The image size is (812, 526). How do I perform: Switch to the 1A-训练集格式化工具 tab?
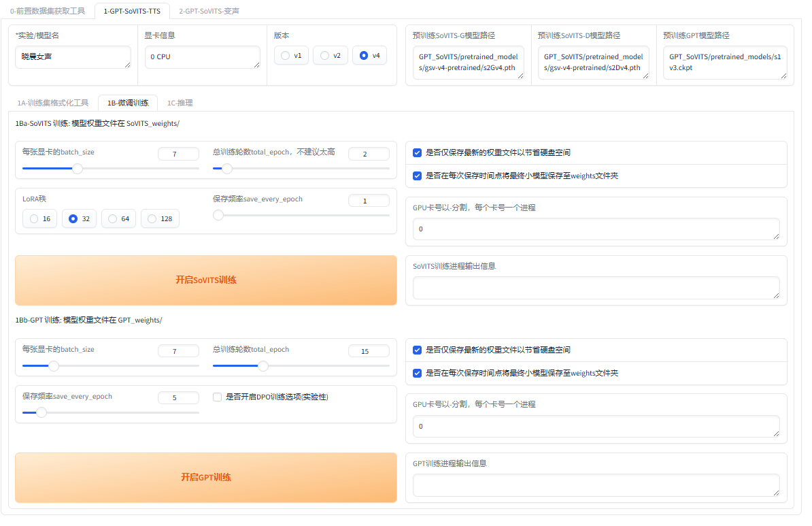(x=54, y=103)
